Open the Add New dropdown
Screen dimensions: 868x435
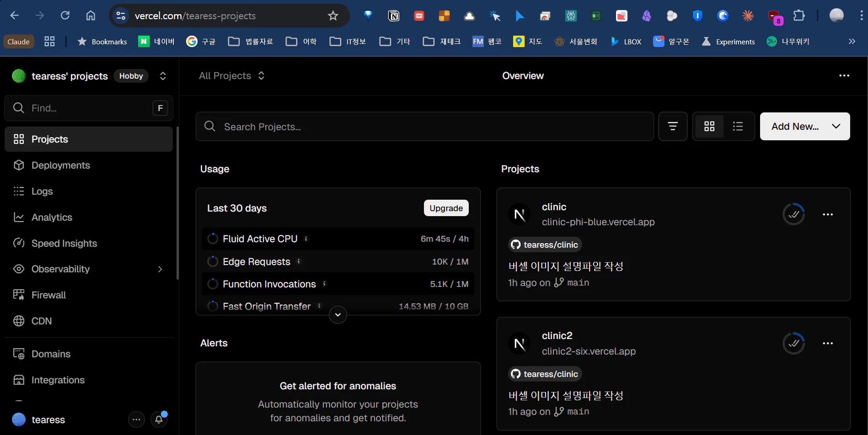click(x=805, y=127)
